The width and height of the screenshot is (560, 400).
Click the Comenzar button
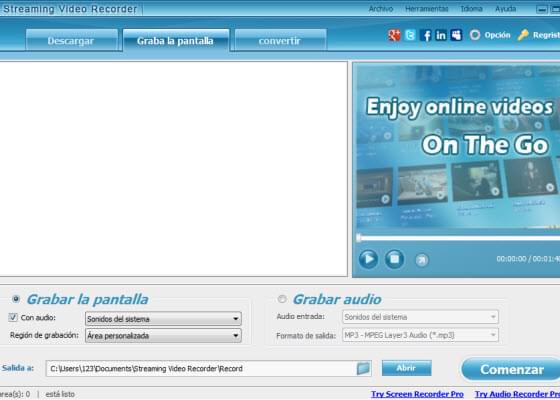pos(511,369)
